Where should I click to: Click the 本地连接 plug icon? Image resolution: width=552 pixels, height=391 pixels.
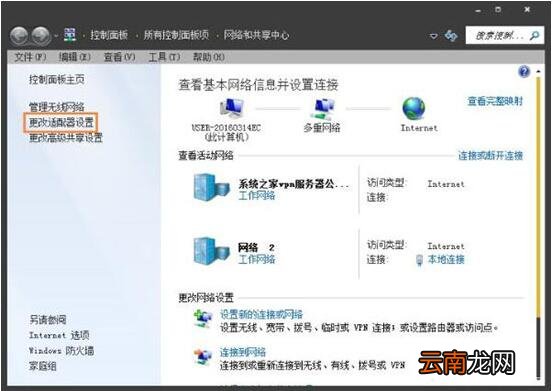click(419, 260)
